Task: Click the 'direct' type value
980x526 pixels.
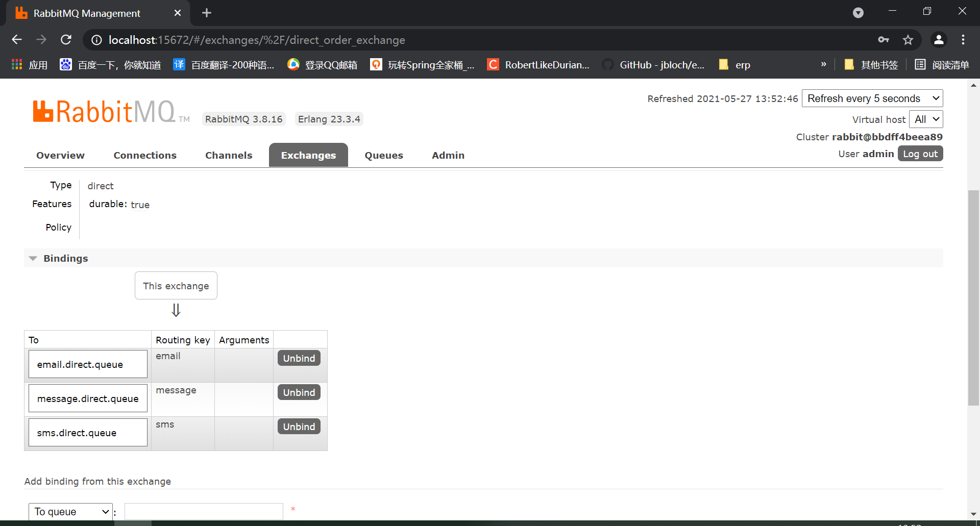Action: (x=101, y=186)
